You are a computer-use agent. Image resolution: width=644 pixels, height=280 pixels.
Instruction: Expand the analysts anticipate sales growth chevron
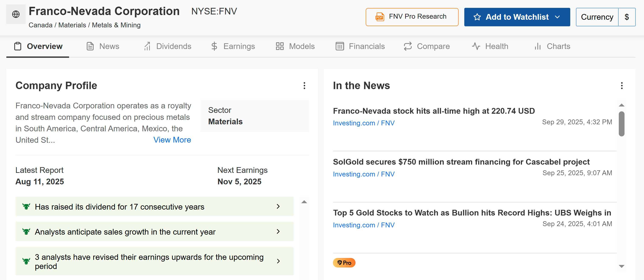(278, 231)
